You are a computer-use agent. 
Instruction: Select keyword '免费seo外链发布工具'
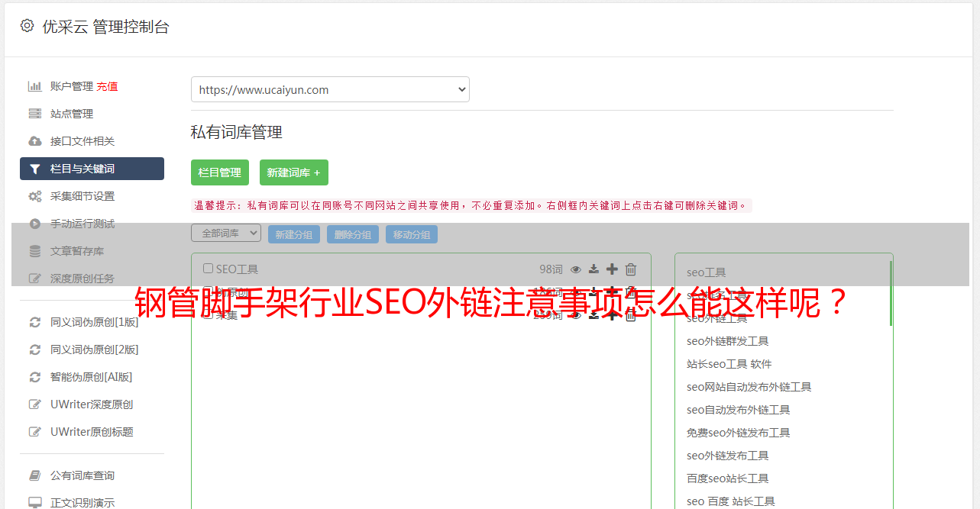738,433
